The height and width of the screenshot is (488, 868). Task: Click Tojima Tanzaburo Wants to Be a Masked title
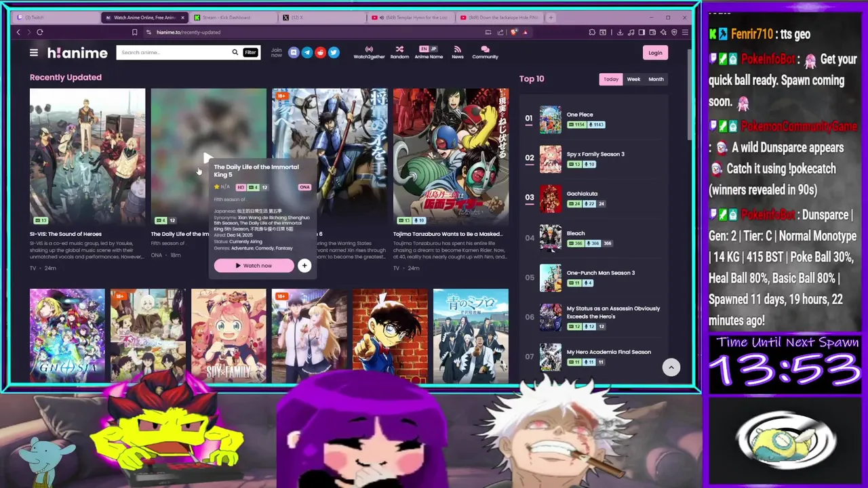[x=448, y=234]
